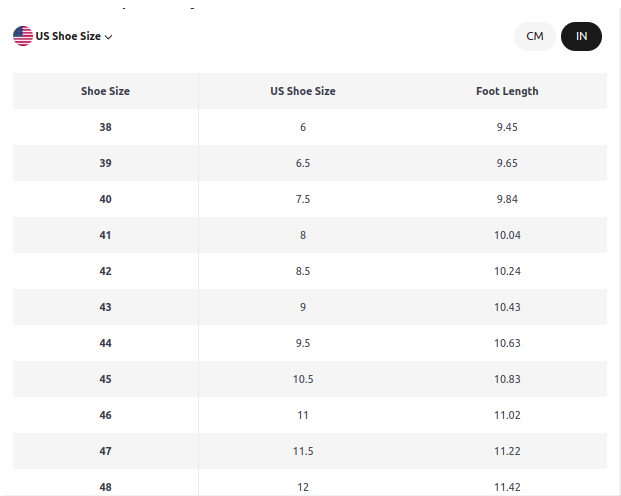Click US size 9 cell
Viewport: 621px width, 496px height.
pos(303,307)
